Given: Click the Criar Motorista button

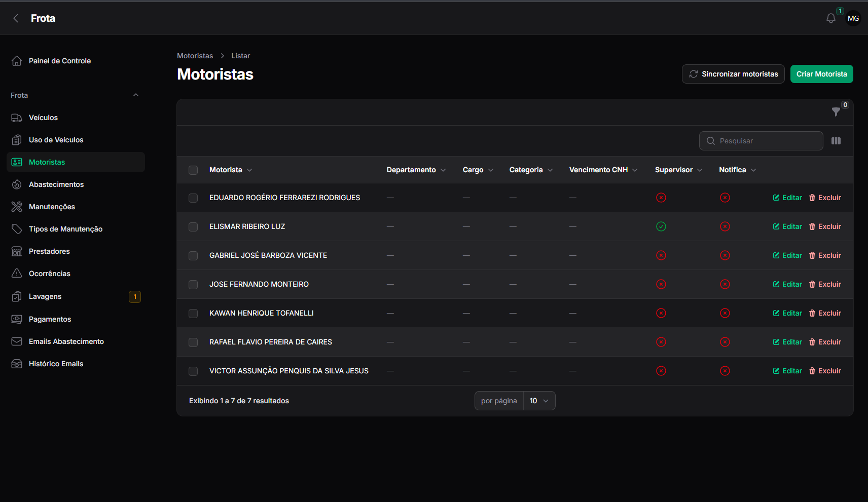Looking at the screenshot, I should pos(821,74).
